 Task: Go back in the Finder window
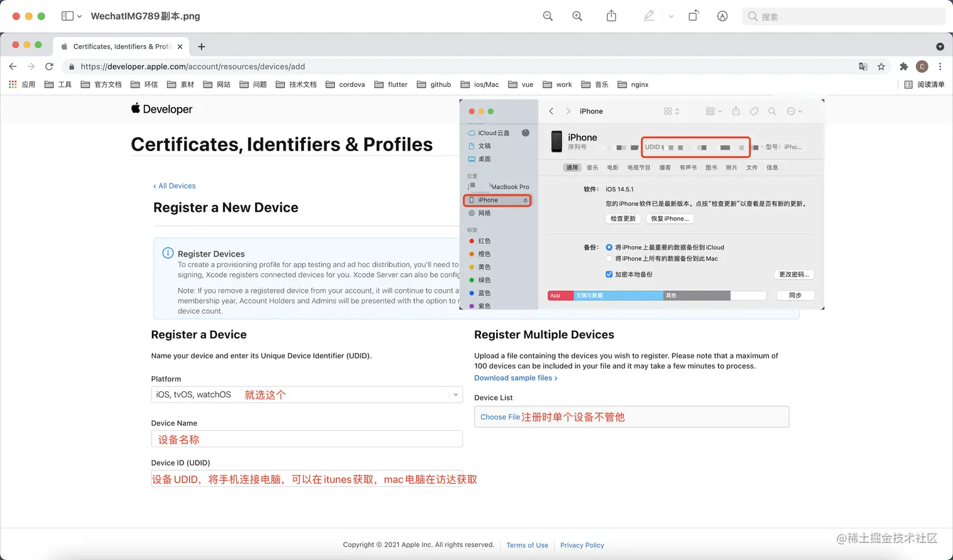[x=552, y=111]
